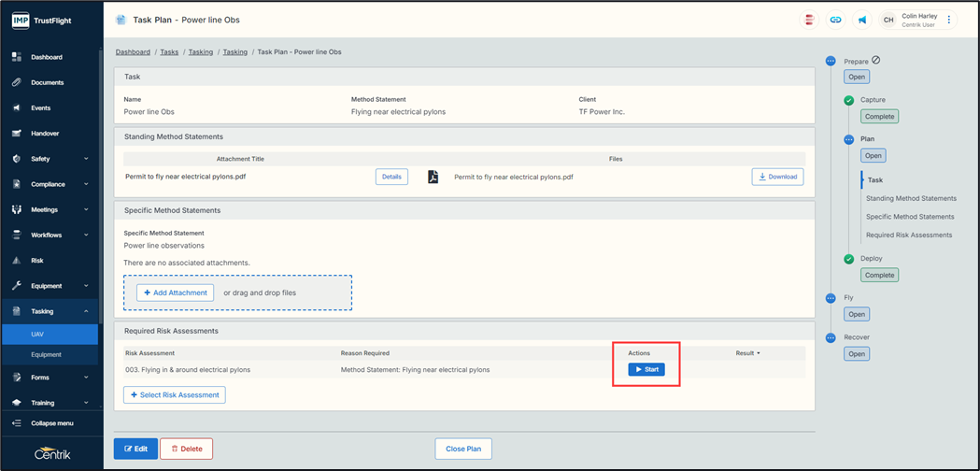Click the PDF file icon

(433, 177)
